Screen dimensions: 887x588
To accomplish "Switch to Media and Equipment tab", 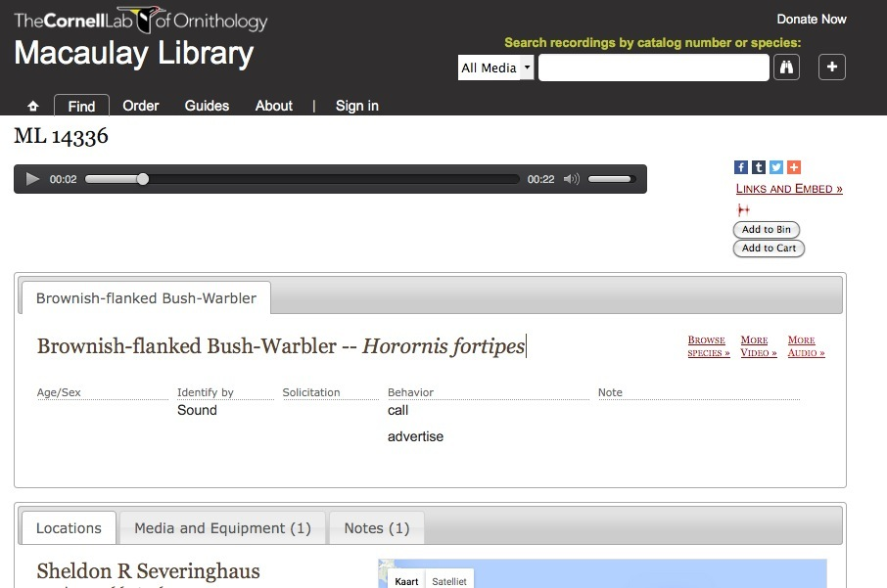I will (x=222, y=528).
